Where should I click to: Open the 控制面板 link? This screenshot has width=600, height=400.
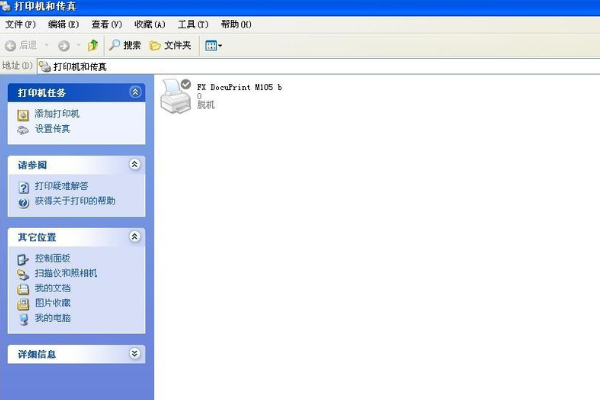[x=52, y=258]
